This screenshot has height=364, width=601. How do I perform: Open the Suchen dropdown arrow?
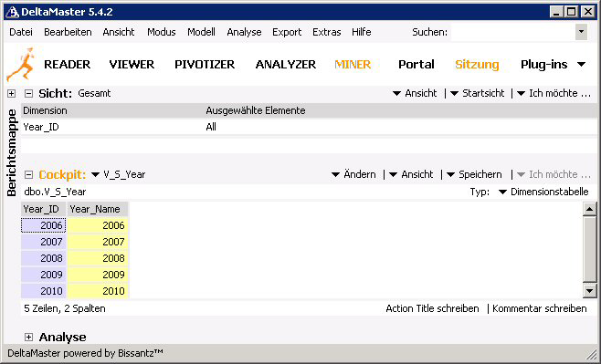point(582,32)
